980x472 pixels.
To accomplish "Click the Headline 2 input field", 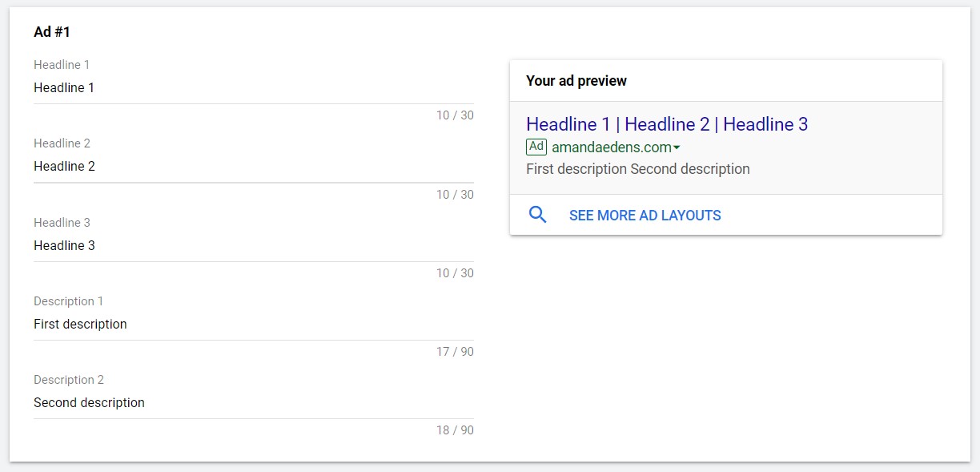I will [254, 167].
